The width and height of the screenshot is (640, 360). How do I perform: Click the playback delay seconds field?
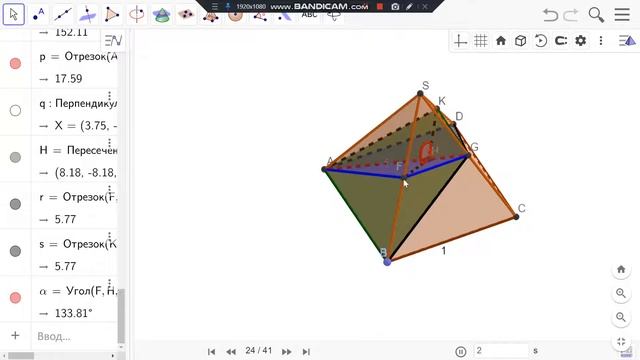(501, 351)
